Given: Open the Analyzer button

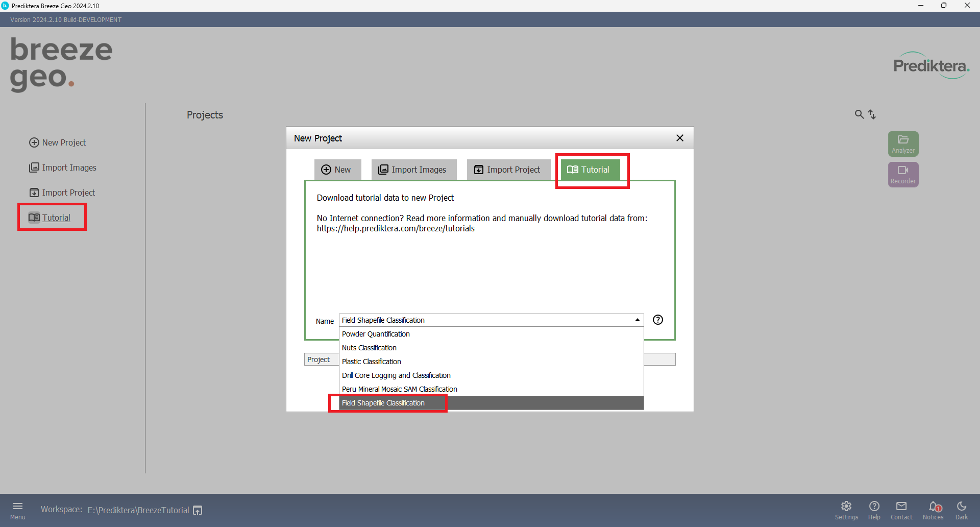Looking at the screenshot, I should click(903, 143).
